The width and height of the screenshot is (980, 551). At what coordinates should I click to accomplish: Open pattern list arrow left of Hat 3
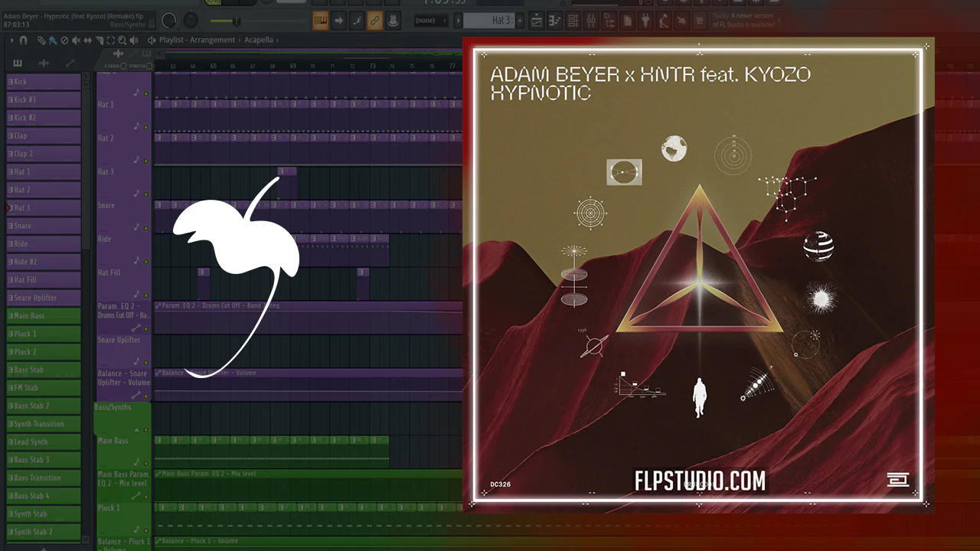pos(459,21)
